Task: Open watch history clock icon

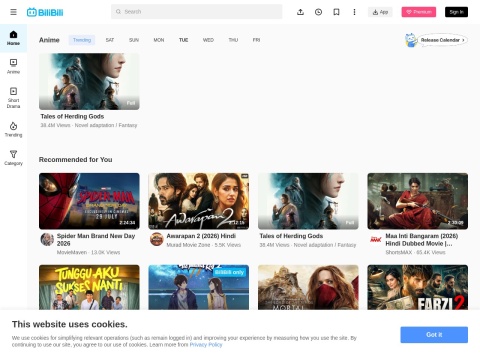Action: click(x=318, y=12)
